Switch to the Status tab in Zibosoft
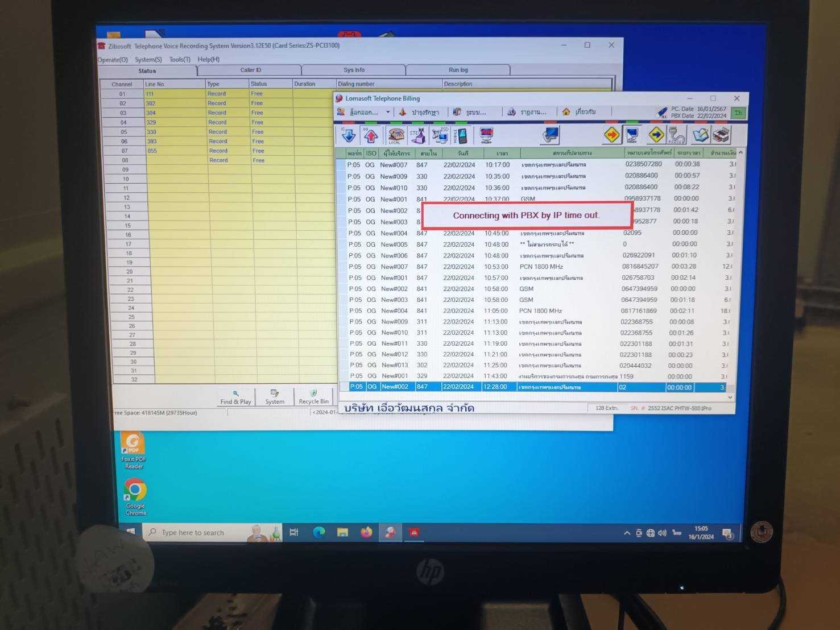The height and width of the screenshot is (630, 840). tap(147, 71)
